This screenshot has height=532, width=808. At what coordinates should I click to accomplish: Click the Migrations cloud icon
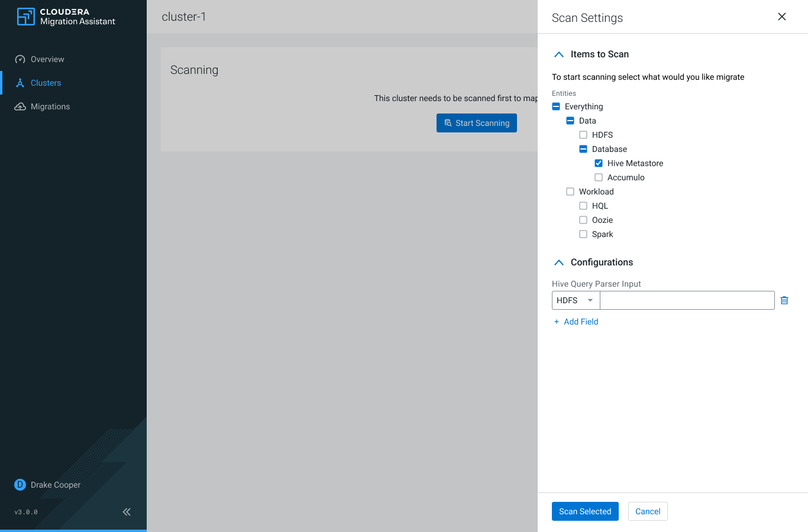[20, 106]
